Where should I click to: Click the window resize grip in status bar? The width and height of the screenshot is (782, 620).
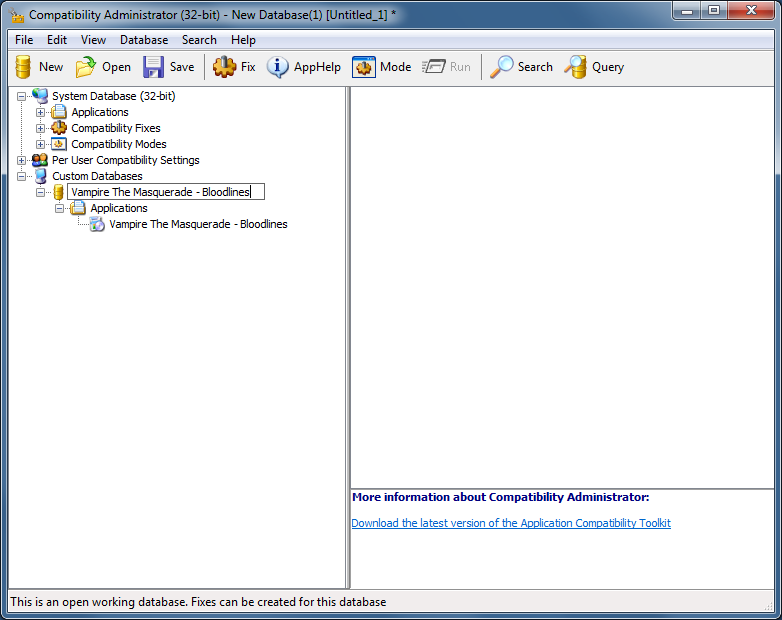769,605
